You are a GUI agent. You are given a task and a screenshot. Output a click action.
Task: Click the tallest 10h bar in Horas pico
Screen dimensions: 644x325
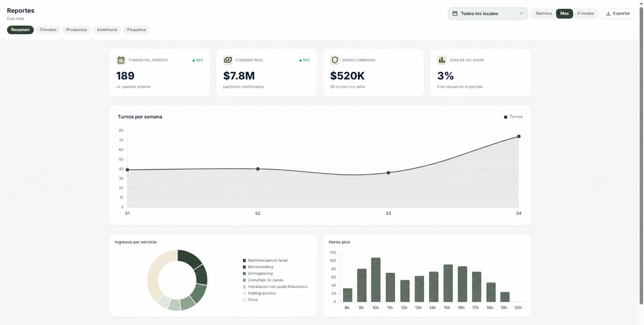[x=376, y=280]
